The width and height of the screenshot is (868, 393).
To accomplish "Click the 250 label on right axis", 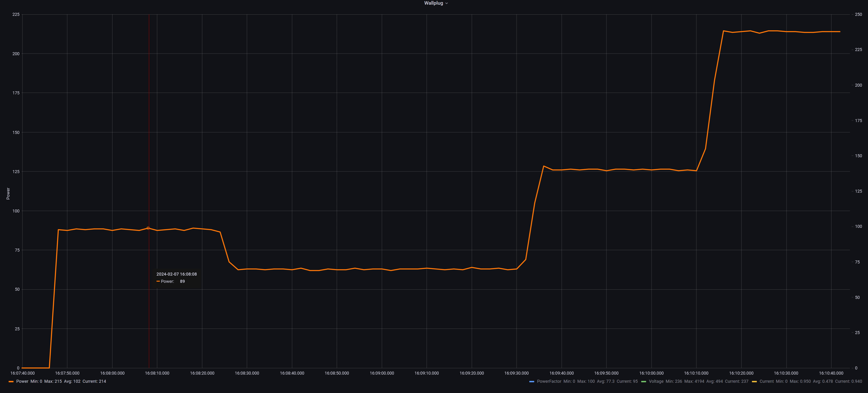I will point(858,14).
